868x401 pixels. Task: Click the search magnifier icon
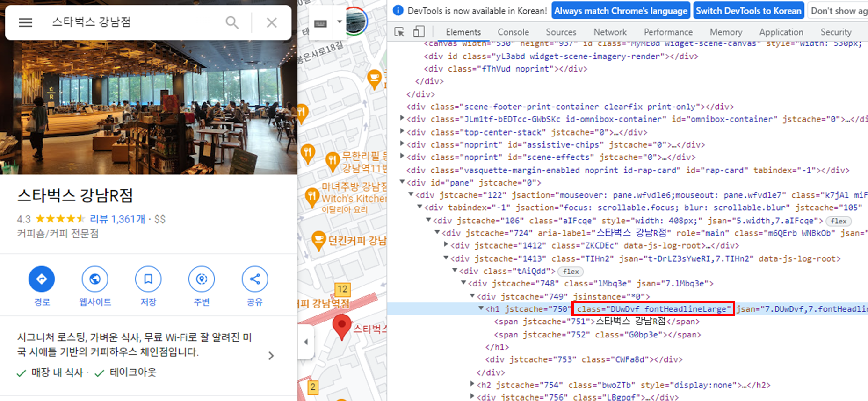pos(232,22)
